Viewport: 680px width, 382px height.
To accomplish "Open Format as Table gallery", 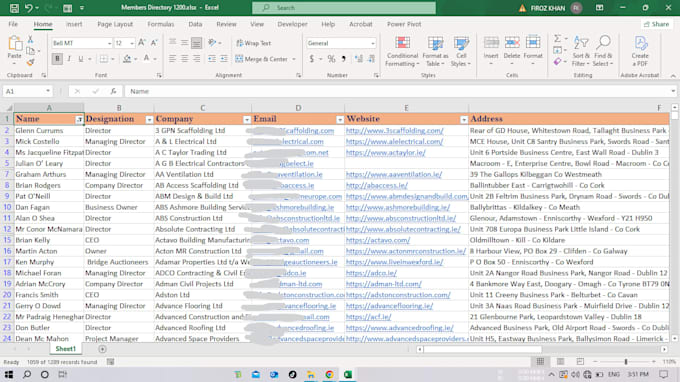I will click(x=435, y=51).
